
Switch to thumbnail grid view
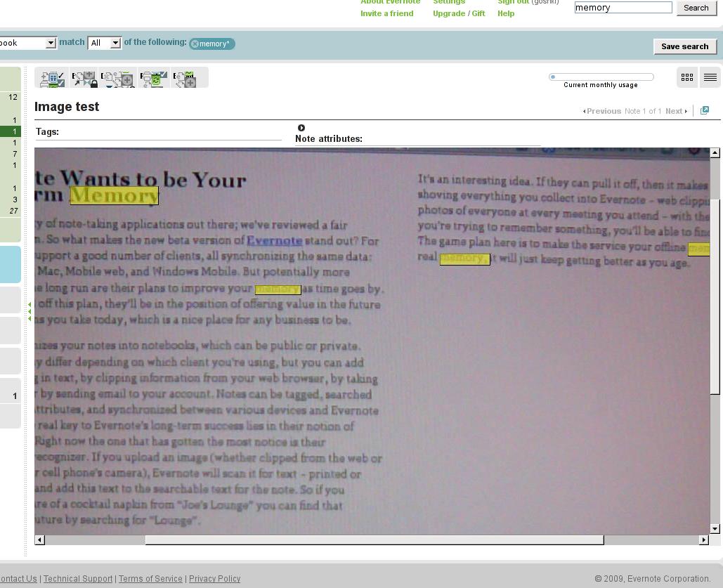pyautogui.click(x=687, y=77)
